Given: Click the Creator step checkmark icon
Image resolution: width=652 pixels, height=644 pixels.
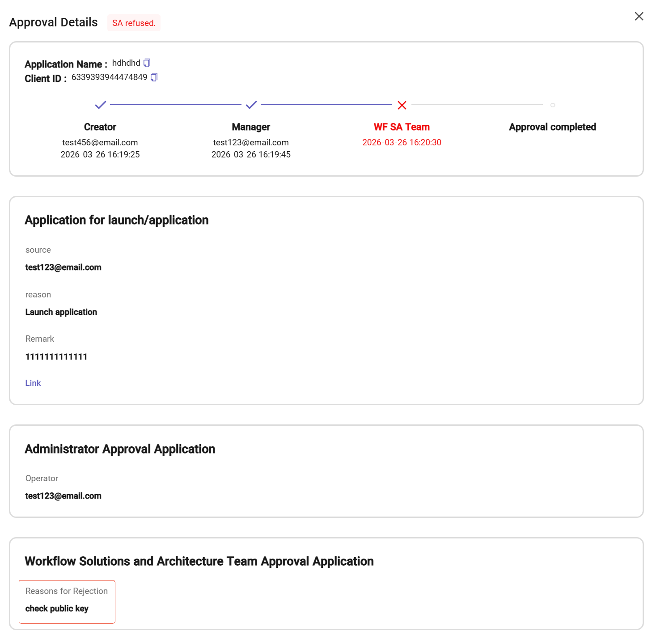Looking at the screenshot, I should (x=101, y=105).
